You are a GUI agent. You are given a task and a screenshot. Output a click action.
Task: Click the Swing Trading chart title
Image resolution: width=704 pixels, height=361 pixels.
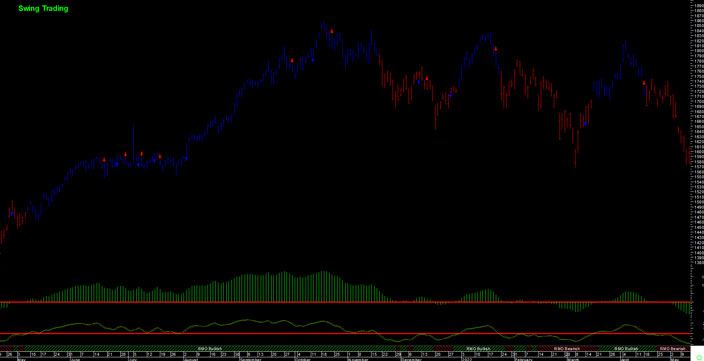coord(43,8)
